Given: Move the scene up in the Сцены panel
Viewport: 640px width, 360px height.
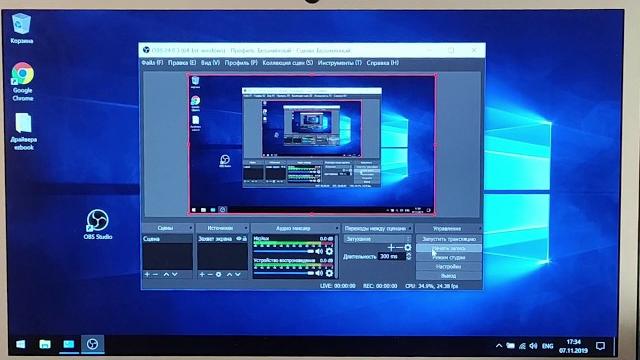Looking at the screenshot, I should pos(166,275).
